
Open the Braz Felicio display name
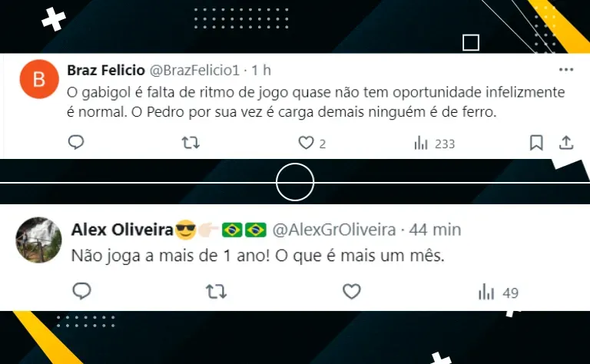coord(106,71)
